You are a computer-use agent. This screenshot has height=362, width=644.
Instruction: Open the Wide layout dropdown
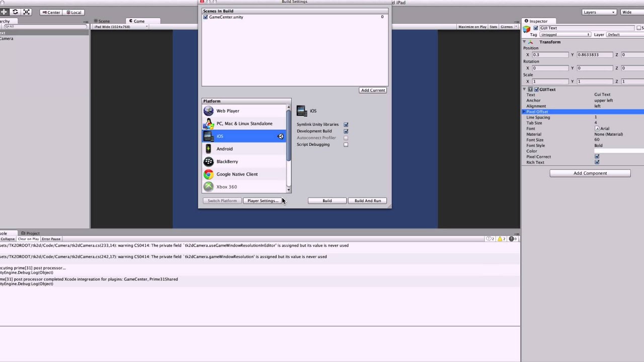point(632,12)
